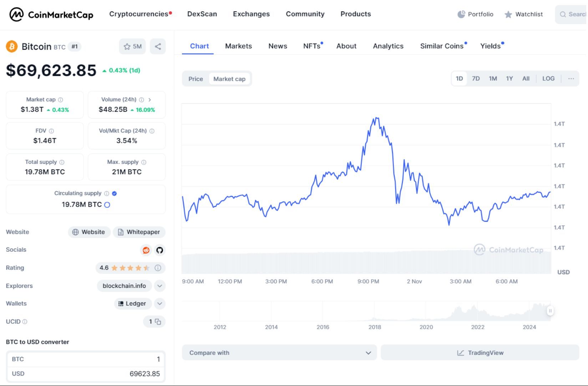The height and width of the screenshot is (386, 588).
Task: Enable logarithmic LOG scale
Action: [548, 78]
